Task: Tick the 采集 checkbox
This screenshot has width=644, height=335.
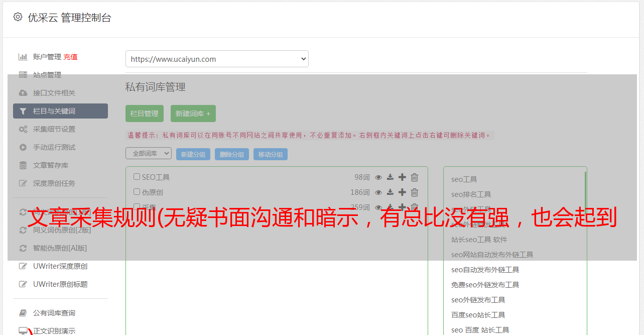Action: pos(137,206)
